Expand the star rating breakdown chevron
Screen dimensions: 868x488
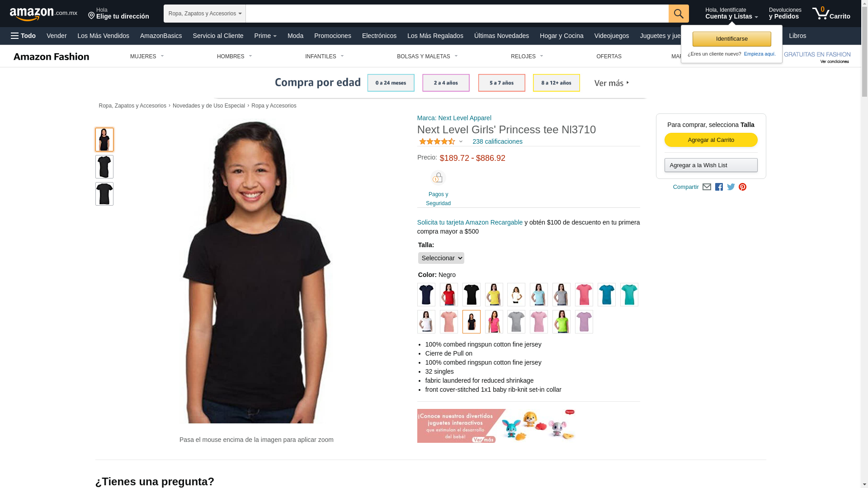[461, 142]
